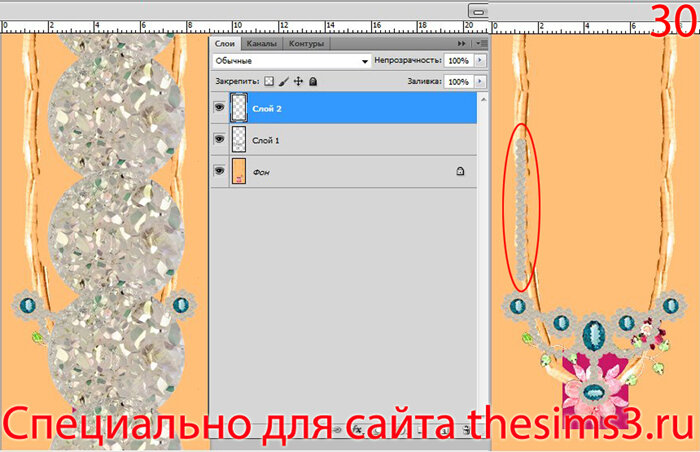The width and height of the screenshot is (700, 452).
Task: Hide the Фон background layer
Action: point(219,172)
